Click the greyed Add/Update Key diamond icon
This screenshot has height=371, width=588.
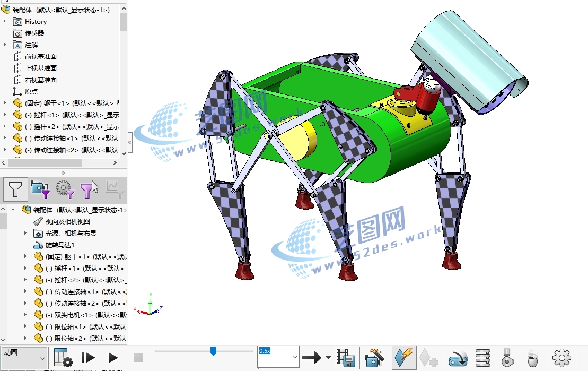click(428, 358)
